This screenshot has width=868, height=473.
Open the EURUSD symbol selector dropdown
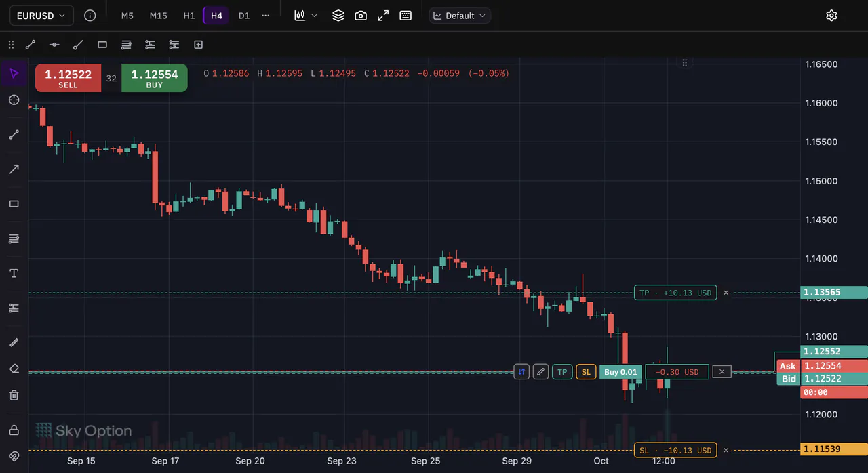42,15
